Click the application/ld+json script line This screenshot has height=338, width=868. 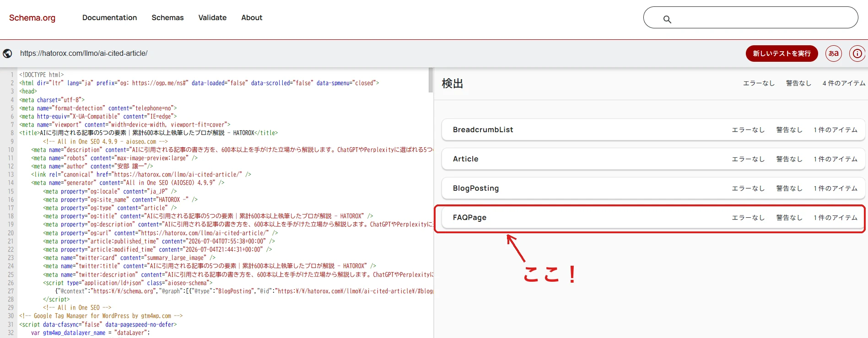(128, 283)
